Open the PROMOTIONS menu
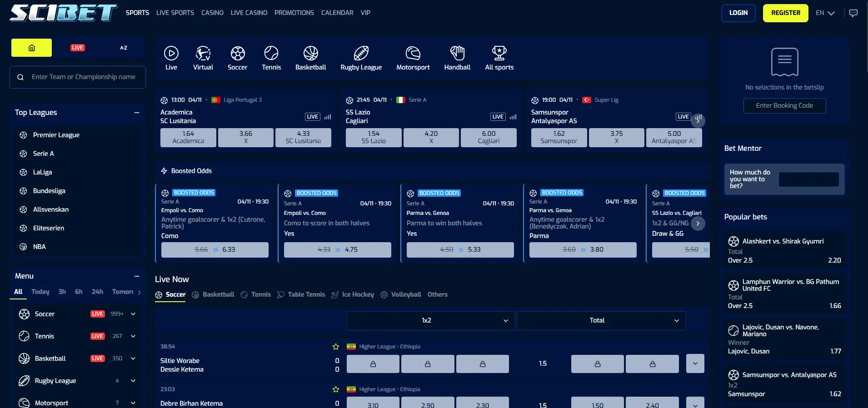This screenshot has width=868, height=408. pos(294,13)
